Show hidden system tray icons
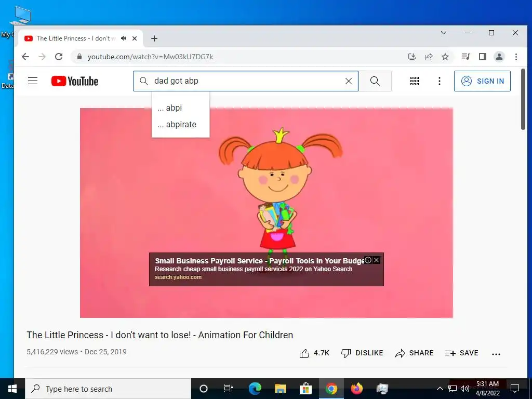The height and width of the screenshot is (399, 532). (x=440, y=389)
